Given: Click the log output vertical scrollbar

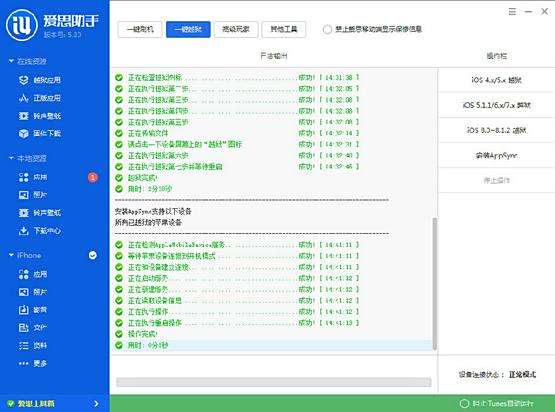Looking at the screenshot, I should pos(434,283).
